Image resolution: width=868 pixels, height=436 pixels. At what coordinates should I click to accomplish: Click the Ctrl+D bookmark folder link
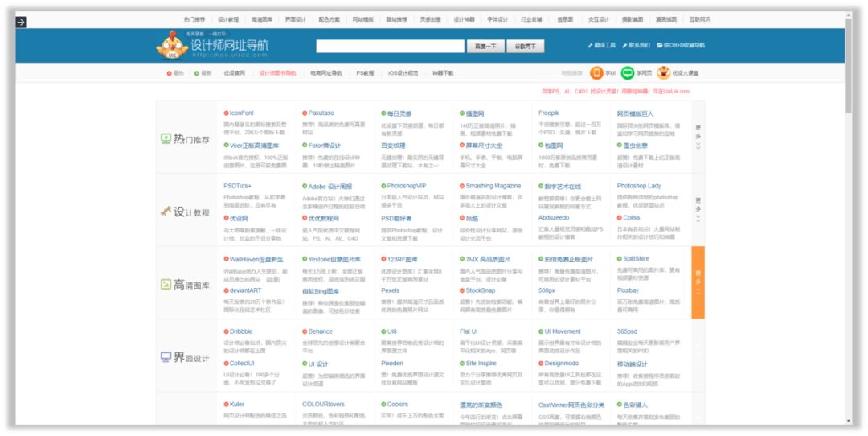681,45
